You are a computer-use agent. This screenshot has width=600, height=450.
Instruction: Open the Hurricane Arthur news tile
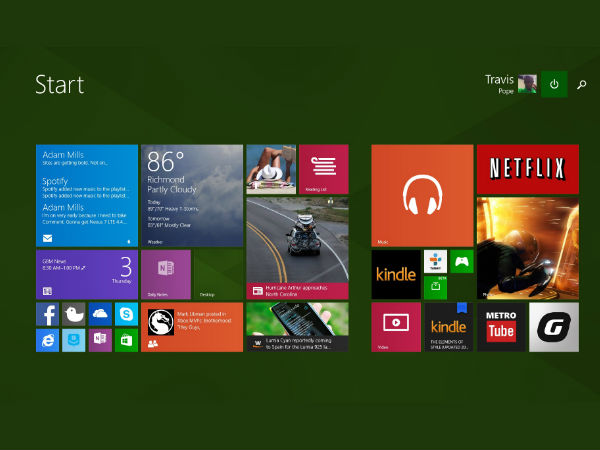pyautogui.click(x=297, y=248)
